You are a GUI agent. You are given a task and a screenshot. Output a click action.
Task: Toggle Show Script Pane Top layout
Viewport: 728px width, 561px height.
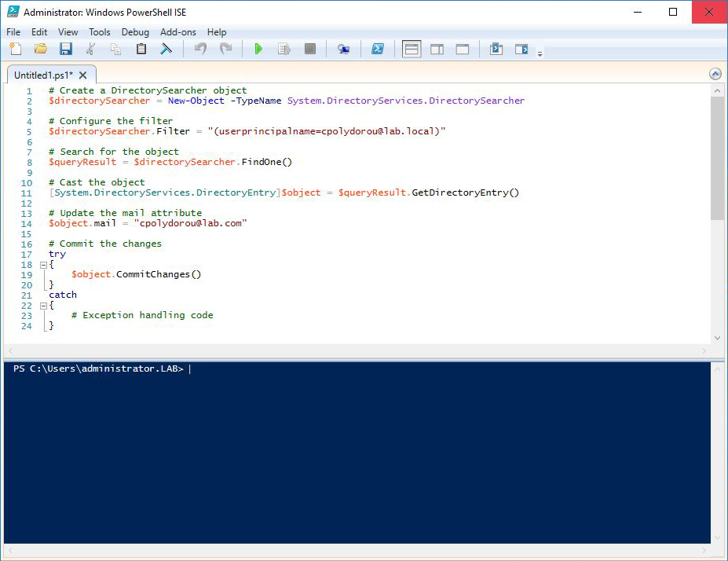coord(411,48)
